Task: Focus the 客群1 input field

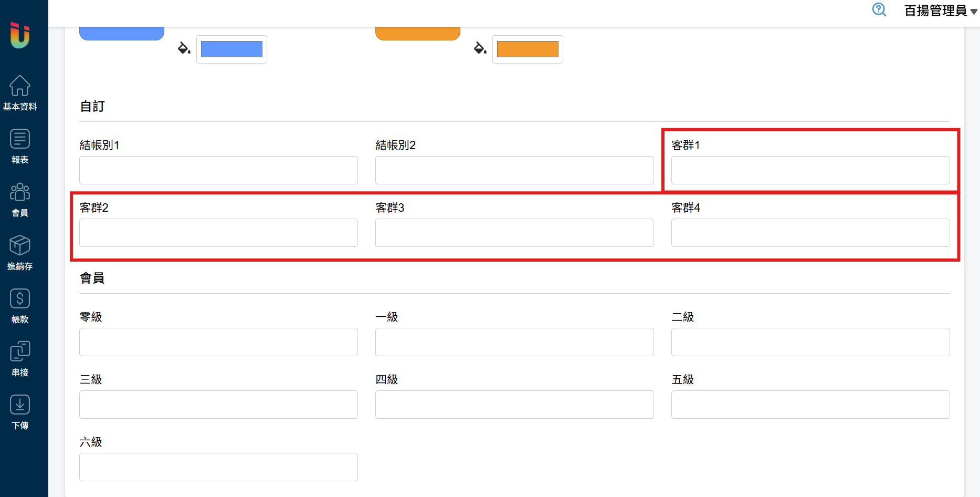Action: pyautogui.click(x=810, y=170)
